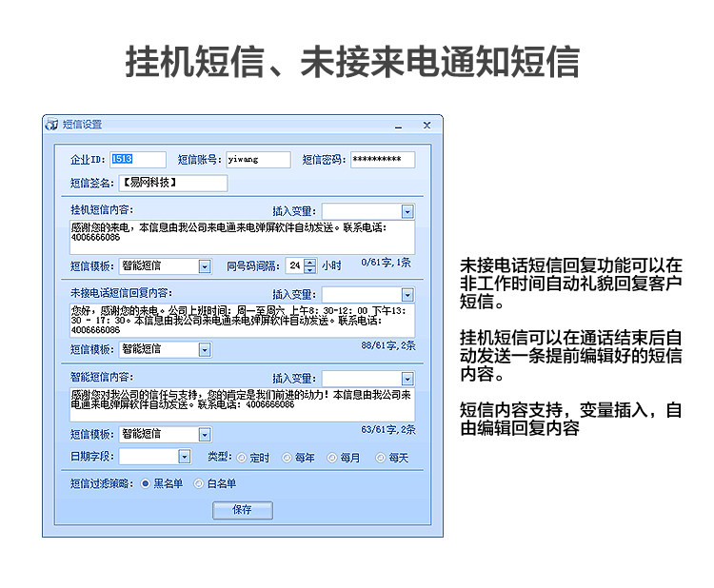Choose the 定时 type option
The height and width of the screenshot is (588, 714).
pyautogui.click(x=242, y=458)
